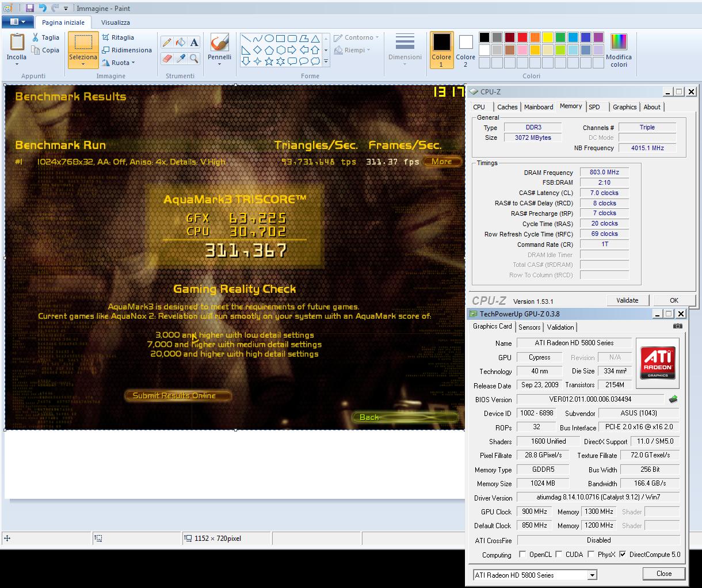702x588 pixels.
Task: Open the Mainboard tab in CPU-Z
Action: pos(539,107)
